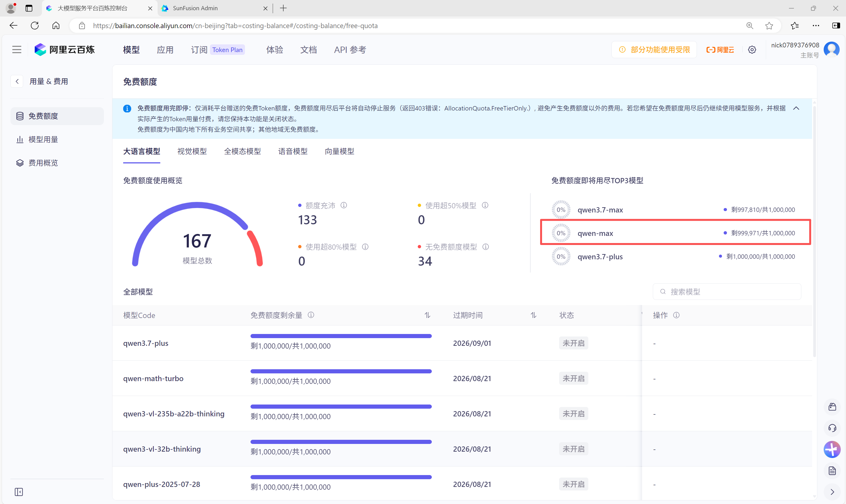Image resolution: width=846 pixels, height=504 pixels.
Task: Open the 文档 top menu
Action: tap(308, 50)
